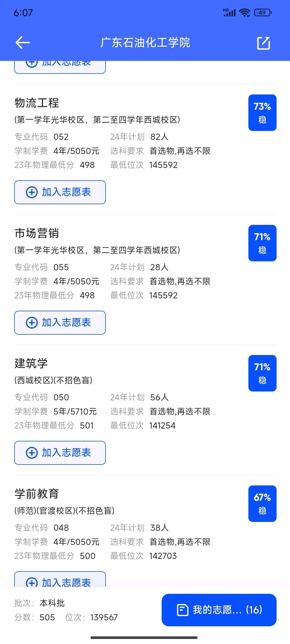Viewport: 290px width, 644px height.
Task: Tap the partially visible top 加入志愿表 button
Action: tap(60, 67)
